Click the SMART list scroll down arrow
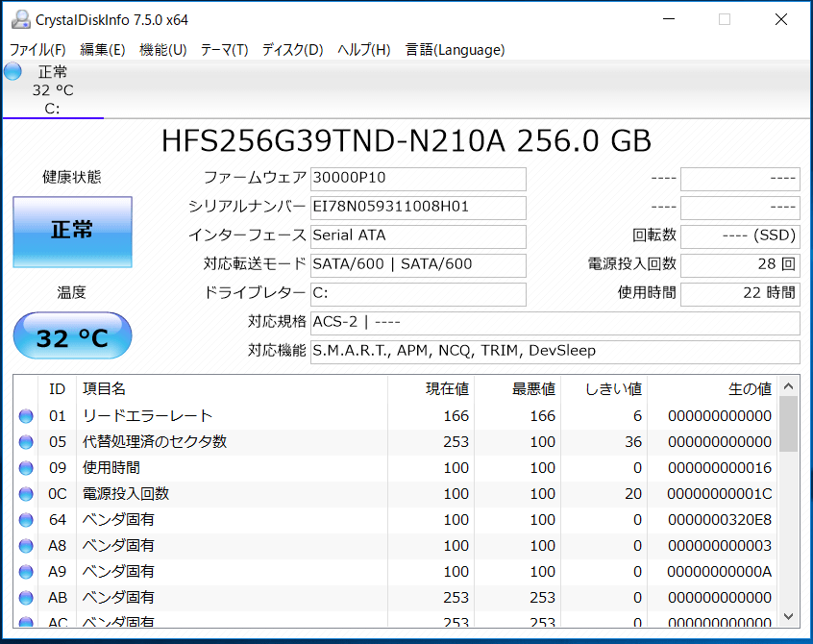 click(x=789, y=616)
